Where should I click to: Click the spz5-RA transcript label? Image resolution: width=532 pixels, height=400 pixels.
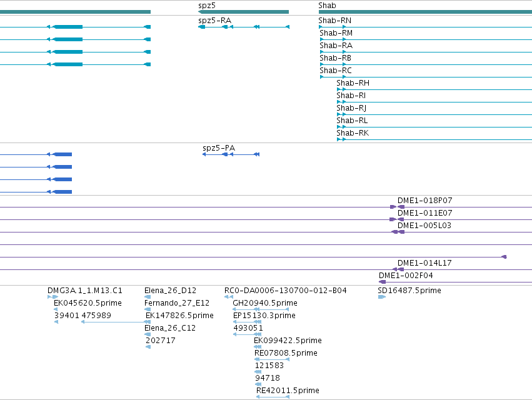(215, 21)
